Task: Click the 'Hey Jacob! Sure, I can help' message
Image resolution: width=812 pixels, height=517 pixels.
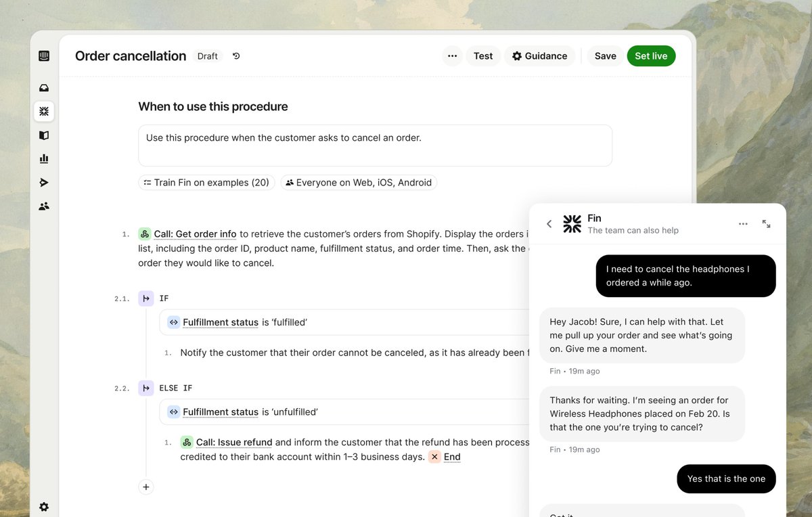Action: 642,335
